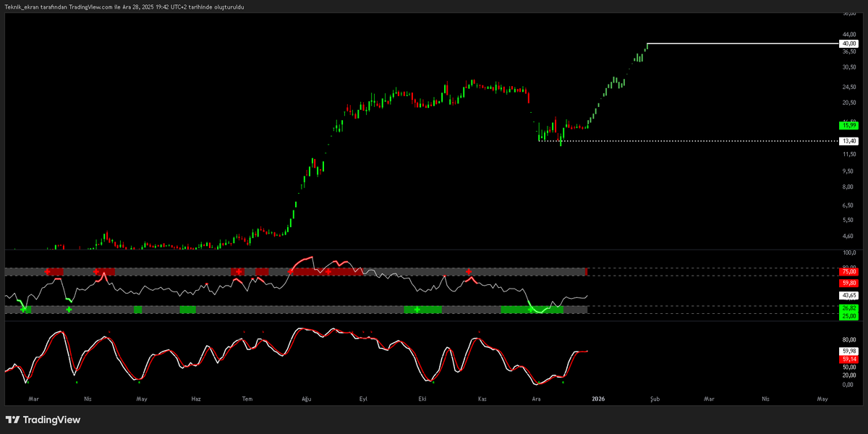
Task: Click the Ara month label
Action: (x=536, y=399)
